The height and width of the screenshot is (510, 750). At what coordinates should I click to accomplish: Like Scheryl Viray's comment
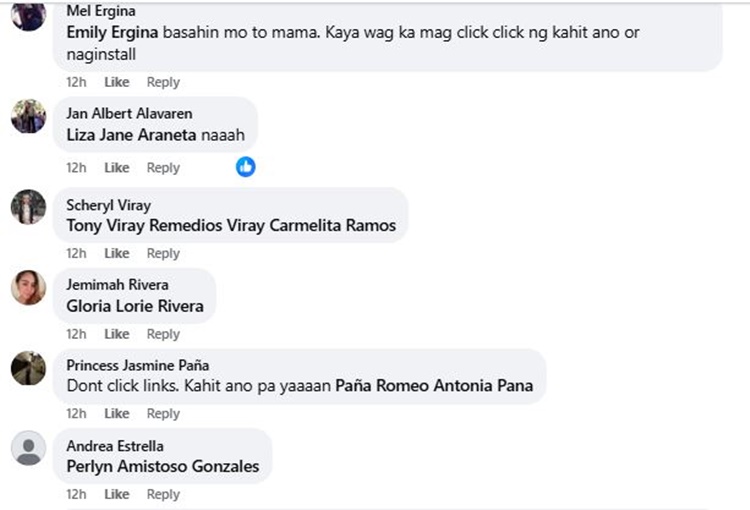tap(117, 254)
